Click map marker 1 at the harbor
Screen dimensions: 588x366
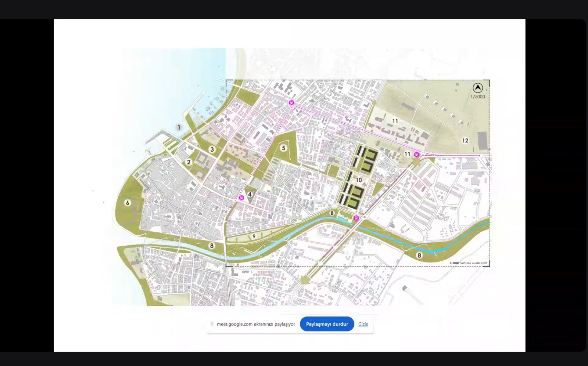[179, 127]
